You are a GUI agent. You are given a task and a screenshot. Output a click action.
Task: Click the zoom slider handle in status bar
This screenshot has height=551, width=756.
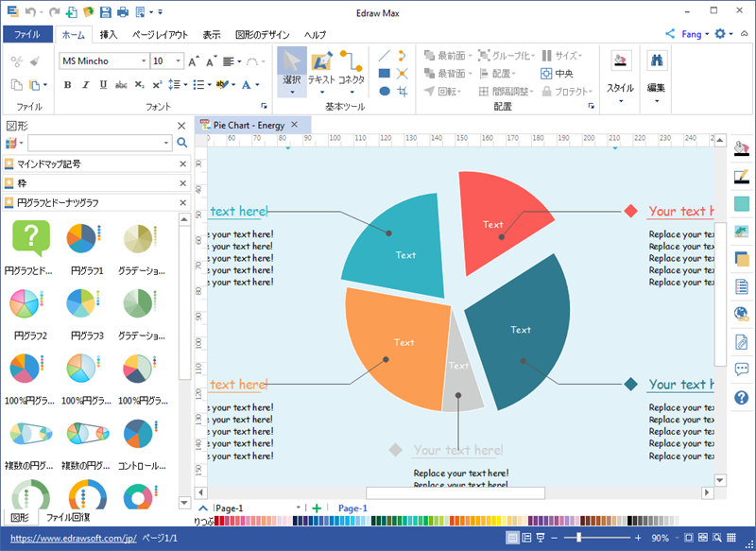coord(578,538)
